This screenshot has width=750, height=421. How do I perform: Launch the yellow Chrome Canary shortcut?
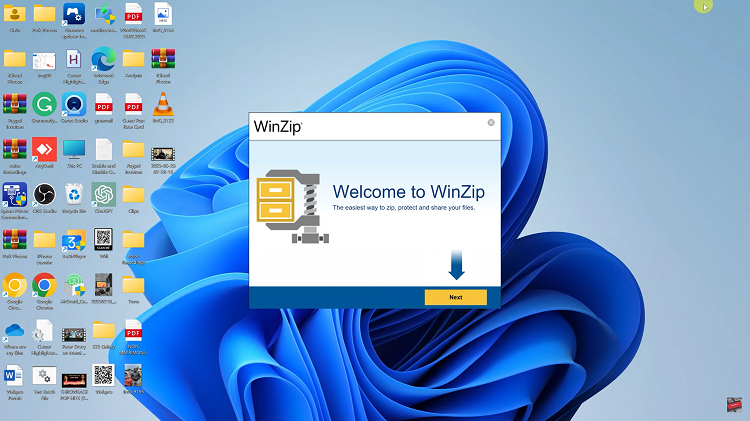coord(14,286)
